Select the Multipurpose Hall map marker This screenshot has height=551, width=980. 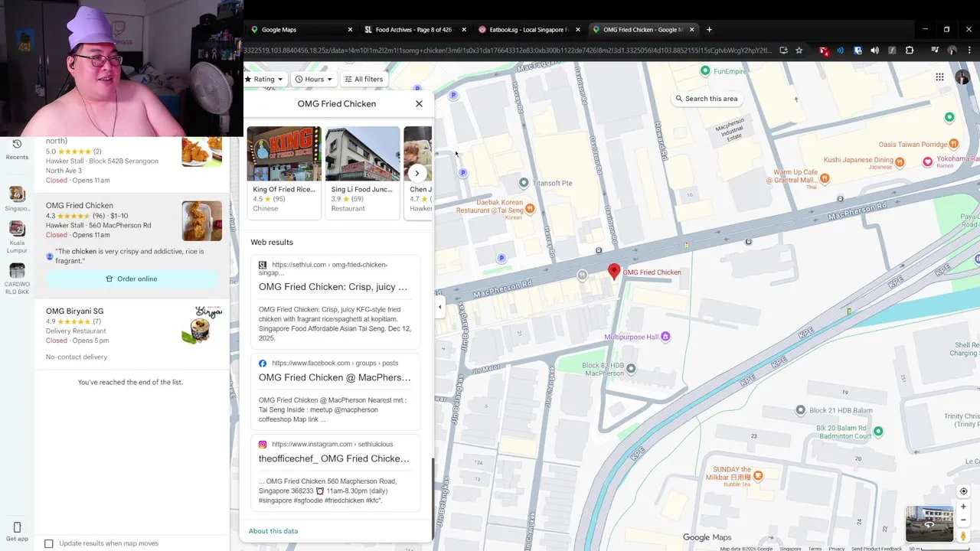point(665,337)
